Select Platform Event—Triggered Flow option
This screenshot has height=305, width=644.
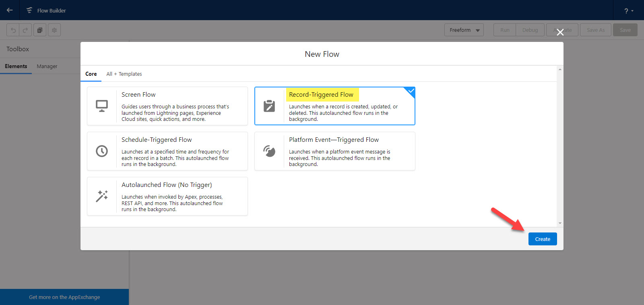(334, 151)
